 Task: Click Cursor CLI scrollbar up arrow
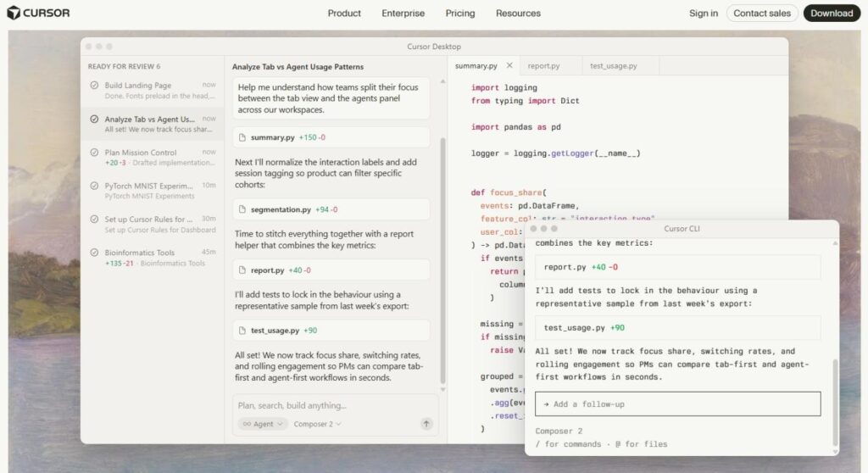[835, 243]
